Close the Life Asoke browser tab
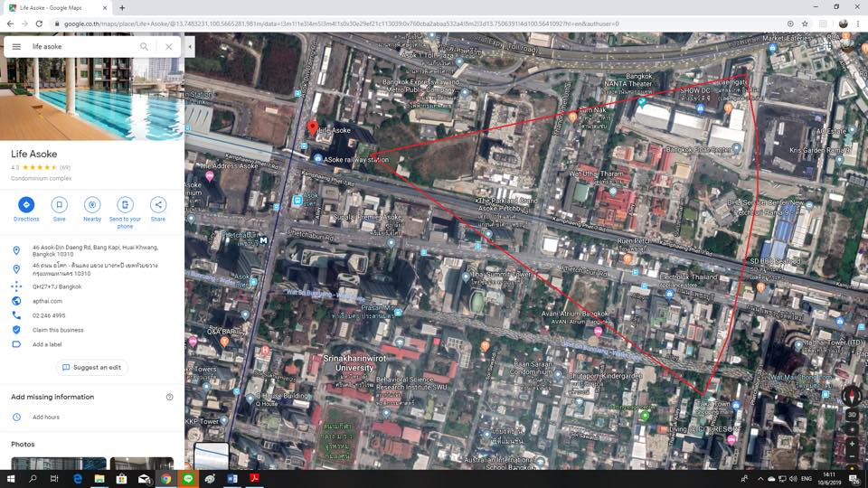Screen dimensions: 868x488 [105, 8]
